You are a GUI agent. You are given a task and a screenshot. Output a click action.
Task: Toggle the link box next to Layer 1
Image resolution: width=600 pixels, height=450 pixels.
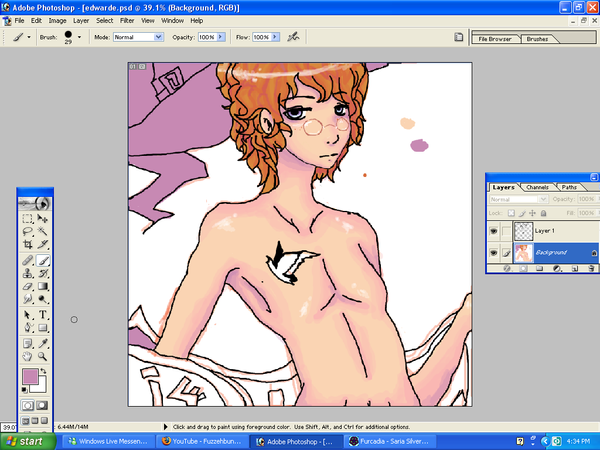click(x=506, y=231)
